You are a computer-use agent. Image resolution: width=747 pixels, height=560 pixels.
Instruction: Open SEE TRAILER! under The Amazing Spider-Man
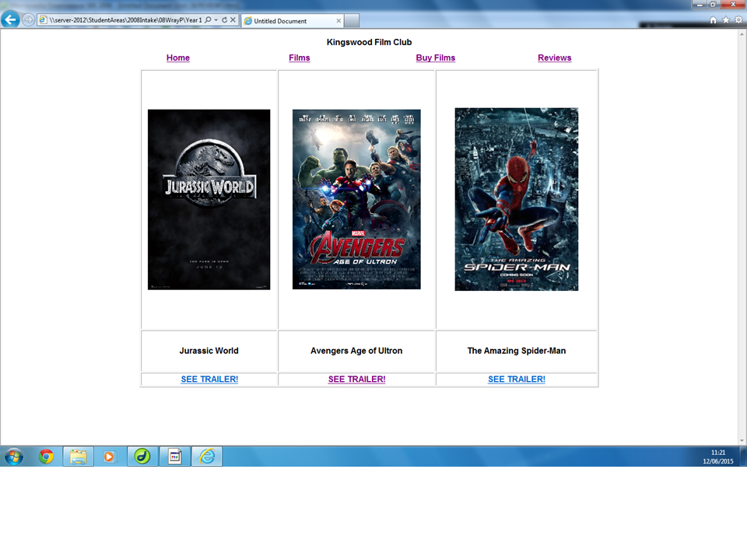517,379
